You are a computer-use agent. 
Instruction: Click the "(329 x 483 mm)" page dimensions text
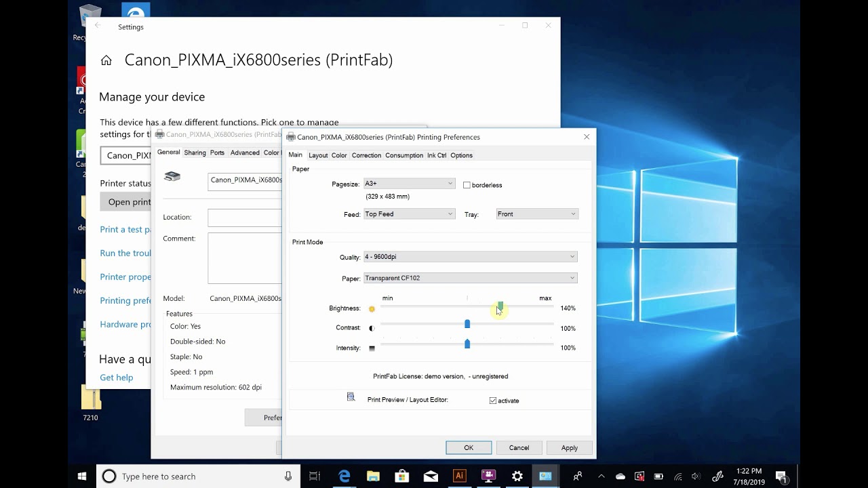tap(388, 197)
